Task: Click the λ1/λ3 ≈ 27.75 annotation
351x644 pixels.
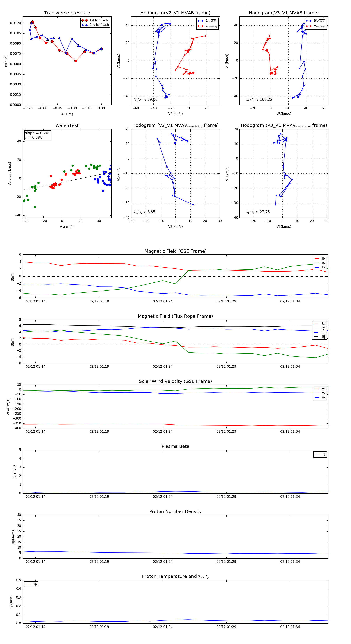Action: click(258, 212)
